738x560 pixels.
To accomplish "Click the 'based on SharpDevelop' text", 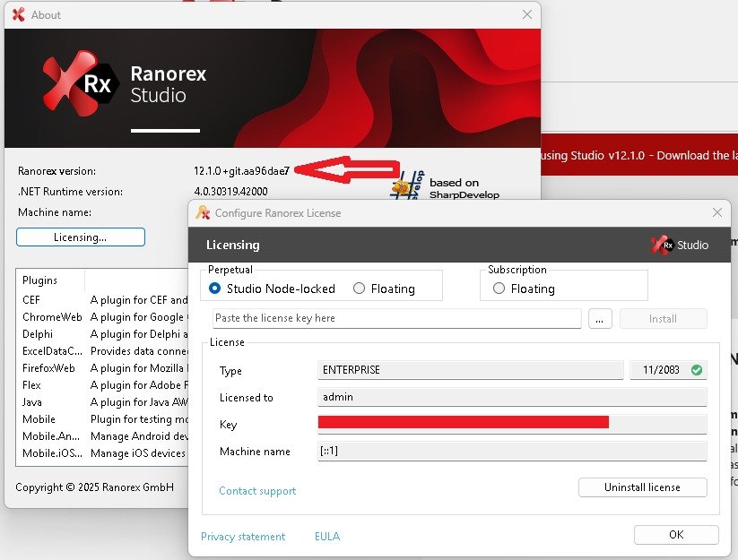I will pyautogui.click(x=465, y=188).
